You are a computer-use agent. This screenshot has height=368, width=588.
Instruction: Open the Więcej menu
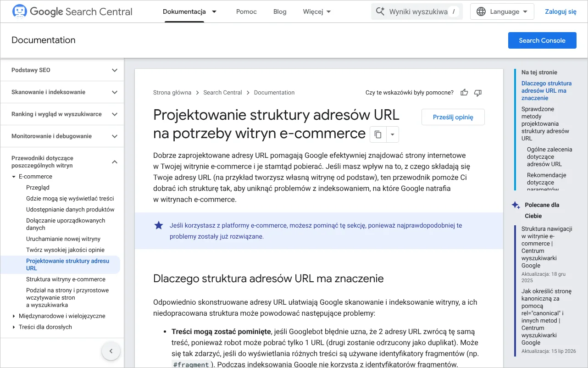(x=317, y=11)
